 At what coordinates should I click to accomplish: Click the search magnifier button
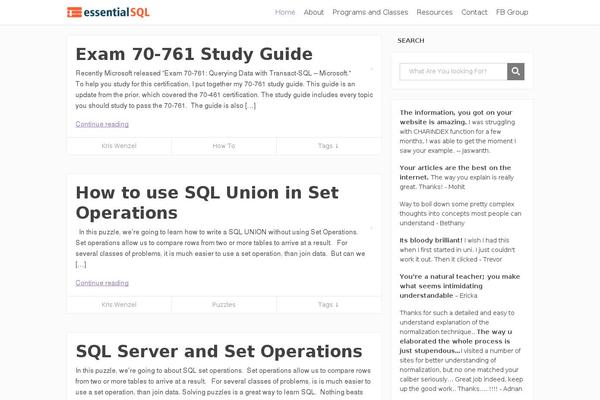[x=515, y=72]
